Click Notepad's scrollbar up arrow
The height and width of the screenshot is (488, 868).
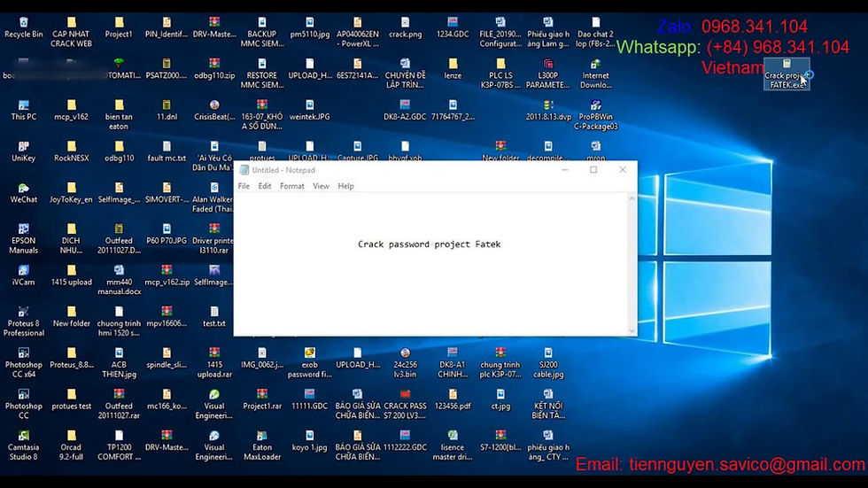coord(632,198)
